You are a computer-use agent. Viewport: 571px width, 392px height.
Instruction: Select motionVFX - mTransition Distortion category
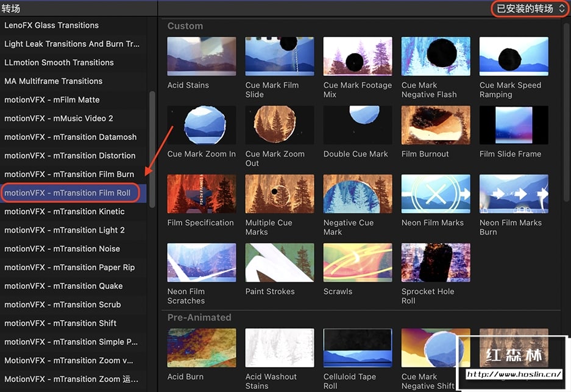(x=73, y=155)
